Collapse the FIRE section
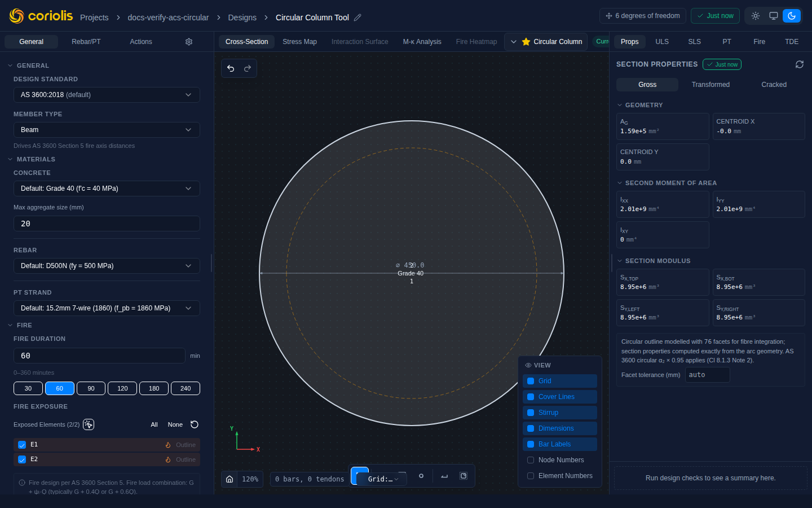 point(20,325)
